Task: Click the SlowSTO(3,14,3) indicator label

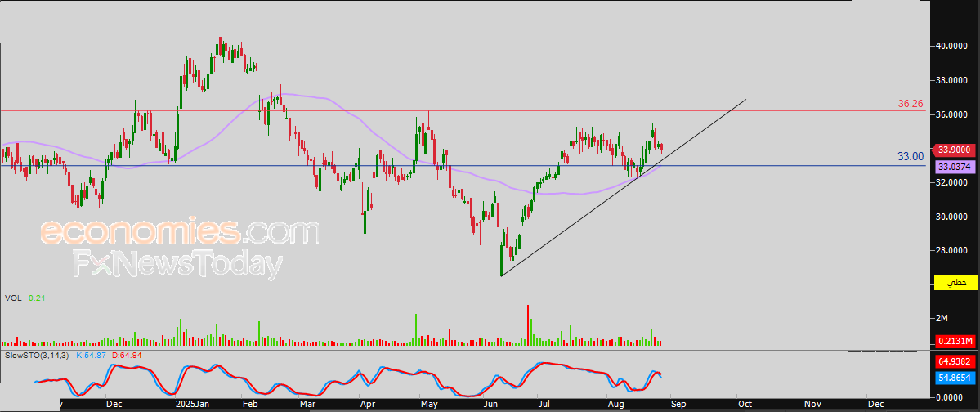Action: 37,355
